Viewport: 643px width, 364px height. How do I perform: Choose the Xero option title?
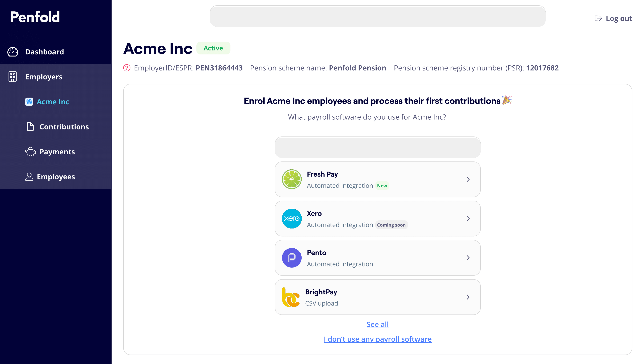pyautogui.click(x=314, y=213)
